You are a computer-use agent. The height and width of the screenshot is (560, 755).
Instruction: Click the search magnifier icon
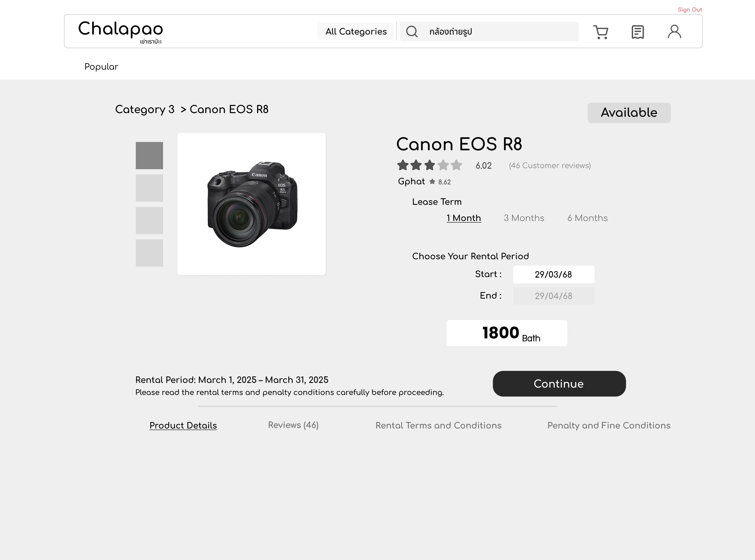(412, 31)
